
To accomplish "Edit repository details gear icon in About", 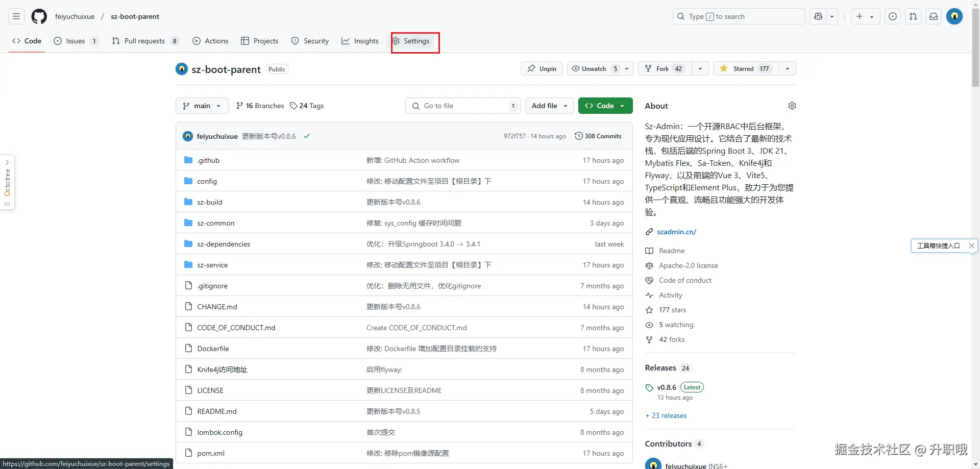I will [792, 106].
